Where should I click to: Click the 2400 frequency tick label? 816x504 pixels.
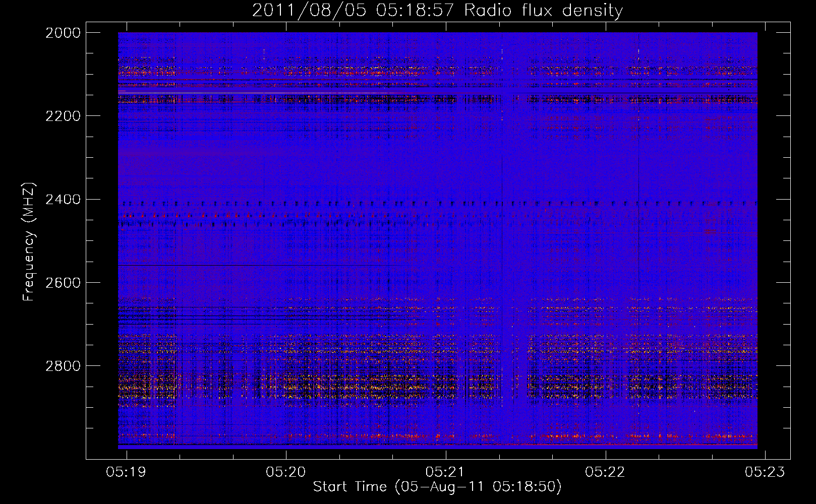tap(63, 200)
